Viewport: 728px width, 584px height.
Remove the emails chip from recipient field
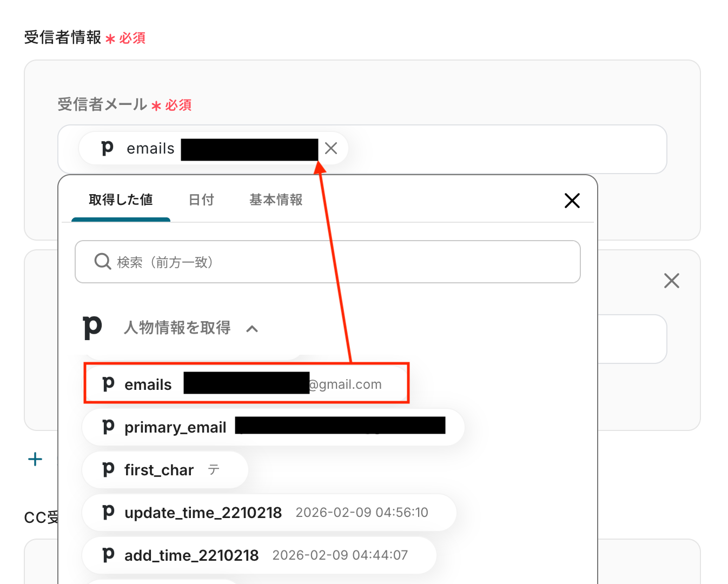tap(331, 148)
